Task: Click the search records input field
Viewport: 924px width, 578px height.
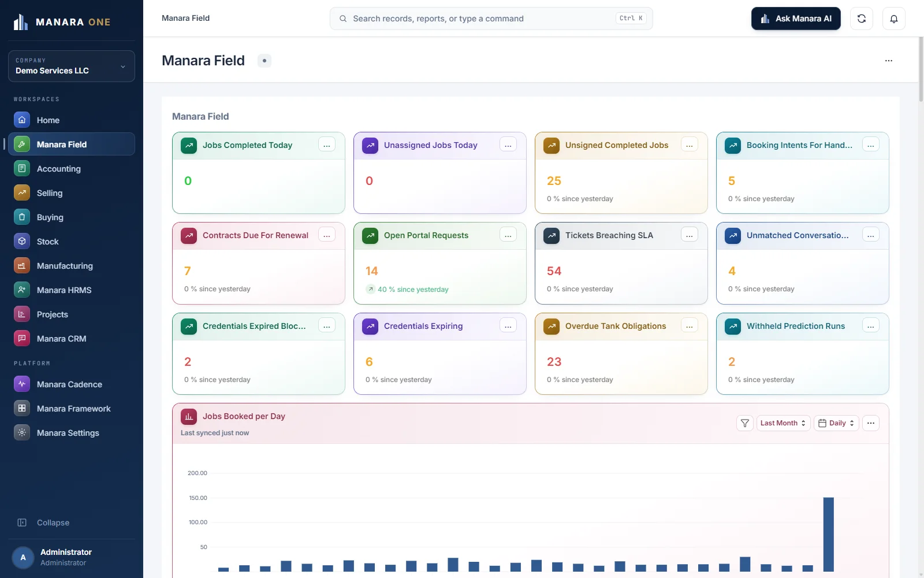Action: tap(491, 18)
